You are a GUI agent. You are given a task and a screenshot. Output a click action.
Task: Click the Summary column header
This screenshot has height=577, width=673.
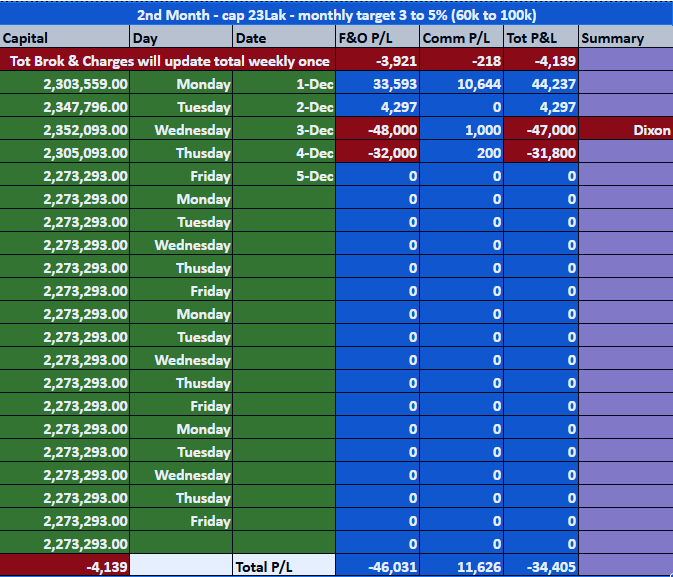(x=626, y=37)
